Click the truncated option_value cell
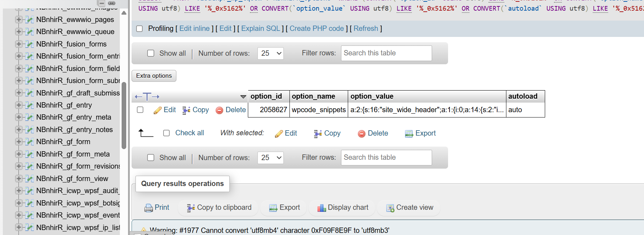644x235 pixels. [427, 110]
